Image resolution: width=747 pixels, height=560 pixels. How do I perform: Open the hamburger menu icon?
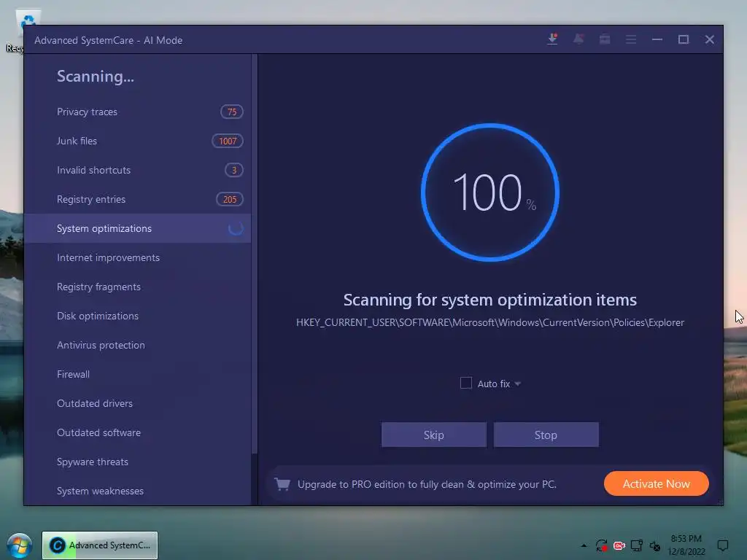click(631, 39)
